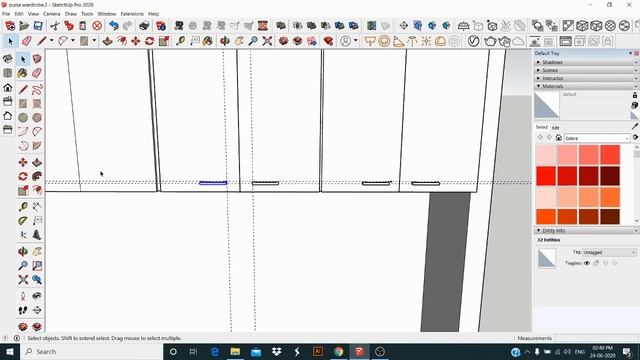640x360 pixels.
Task: Click the Print icon in top toolbar
Action: click(x=144, y=26)
